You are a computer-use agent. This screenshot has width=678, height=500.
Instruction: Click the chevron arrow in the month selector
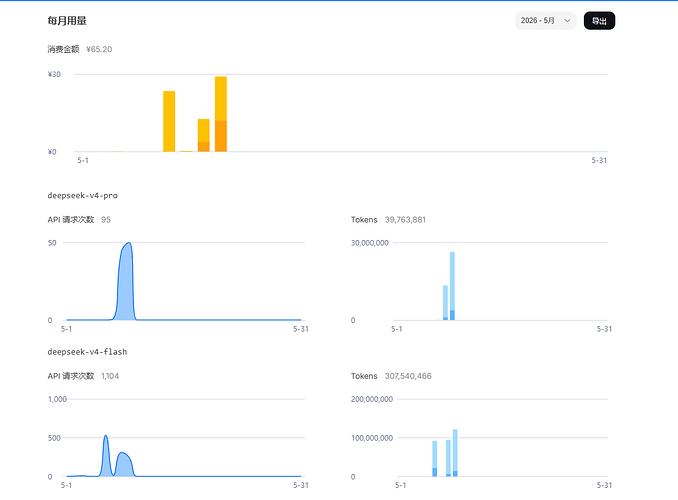pyautogui.click(x=567, y=21)
